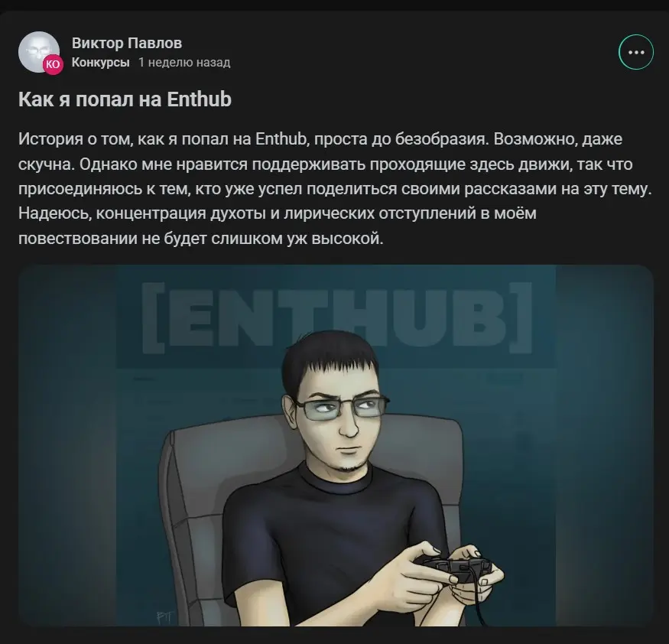Click the sentence starting with "Надеюсь, концентрация"

[278, 226]
